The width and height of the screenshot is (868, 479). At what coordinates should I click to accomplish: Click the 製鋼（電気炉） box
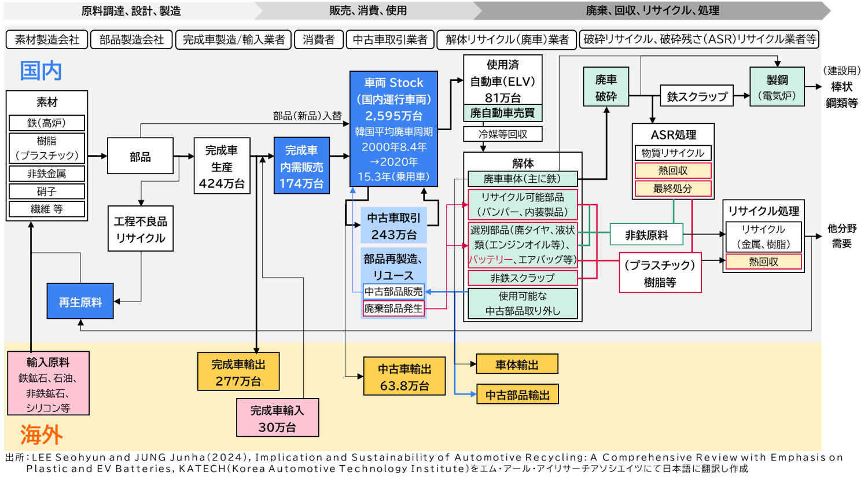777,87
